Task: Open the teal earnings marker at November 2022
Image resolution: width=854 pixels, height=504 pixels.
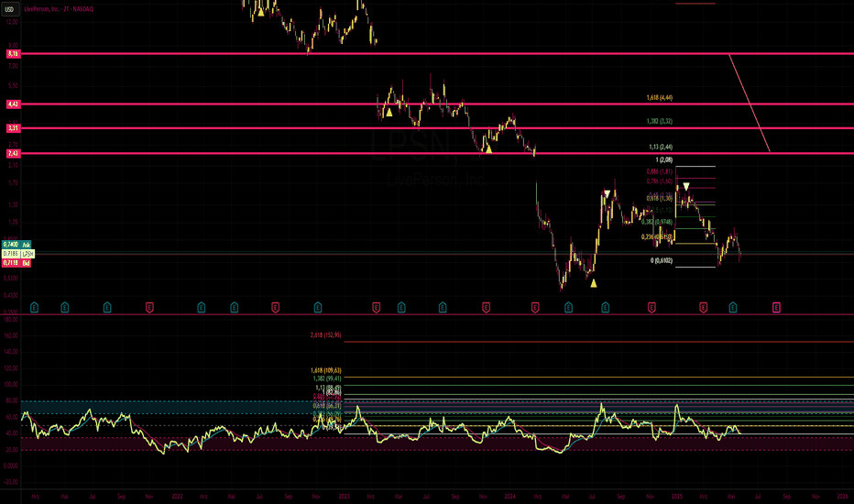Action: coord(318,308)
